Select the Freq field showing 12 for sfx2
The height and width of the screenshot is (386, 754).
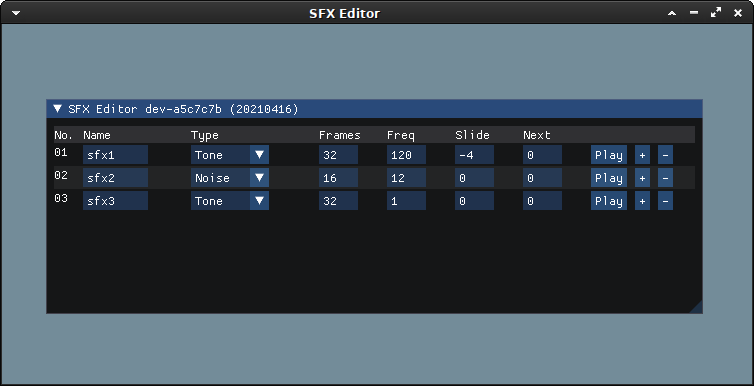point(406,178)
